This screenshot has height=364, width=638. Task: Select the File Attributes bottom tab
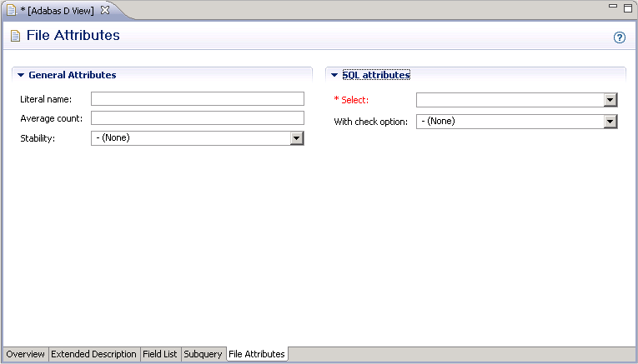coord(257,354)
